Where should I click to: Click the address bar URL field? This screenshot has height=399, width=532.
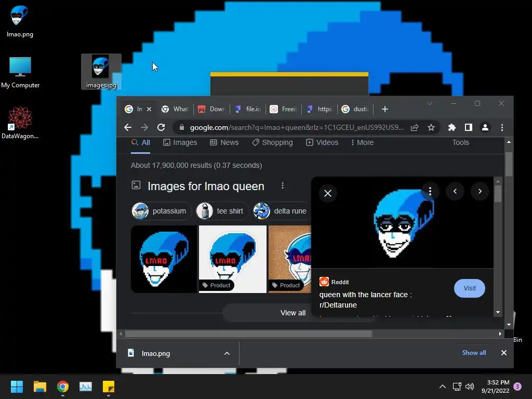pyautogui.click(x=297, y=128)
